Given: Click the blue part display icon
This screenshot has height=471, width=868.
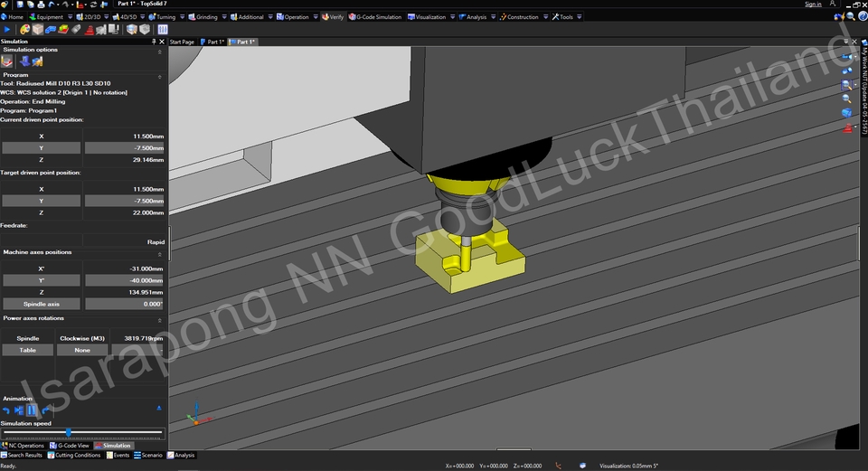Looking at the screenshot, I should (51, 29).
